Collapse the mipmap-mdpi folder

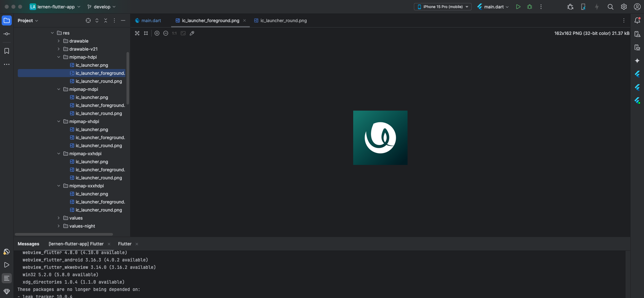(59, 89)
